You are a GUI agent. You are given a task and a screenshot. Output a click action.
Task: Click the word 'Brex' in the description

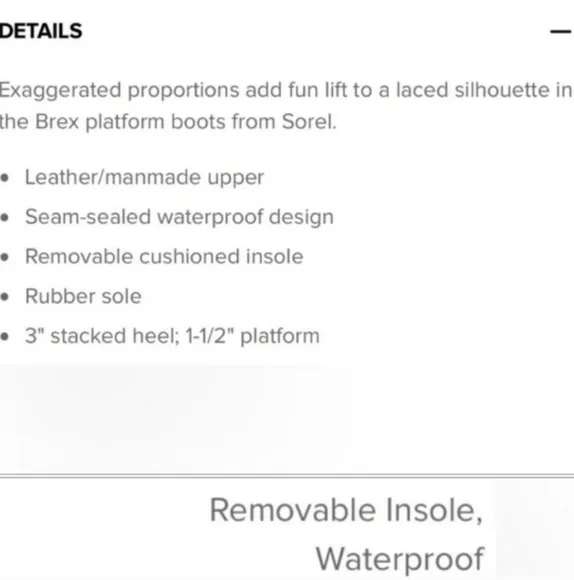[x=57, y=122]
